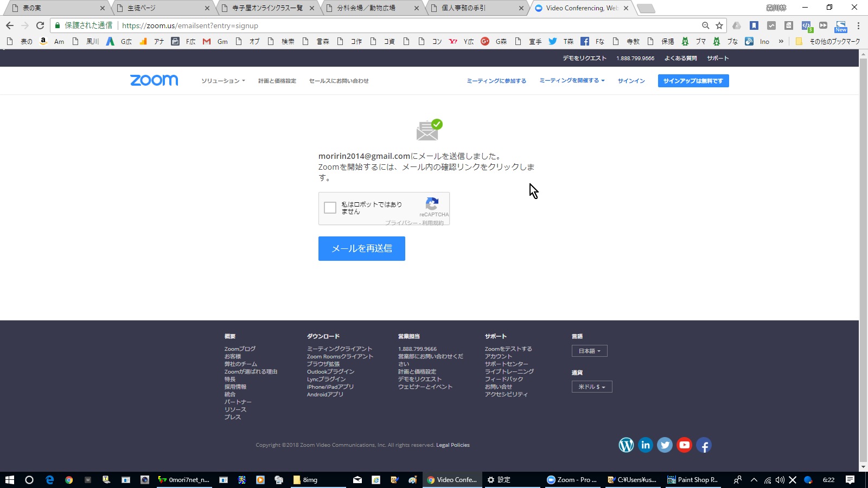868x488 pixels.
Task: Bookmark this page with the star icon
Action: pos(719,25)
